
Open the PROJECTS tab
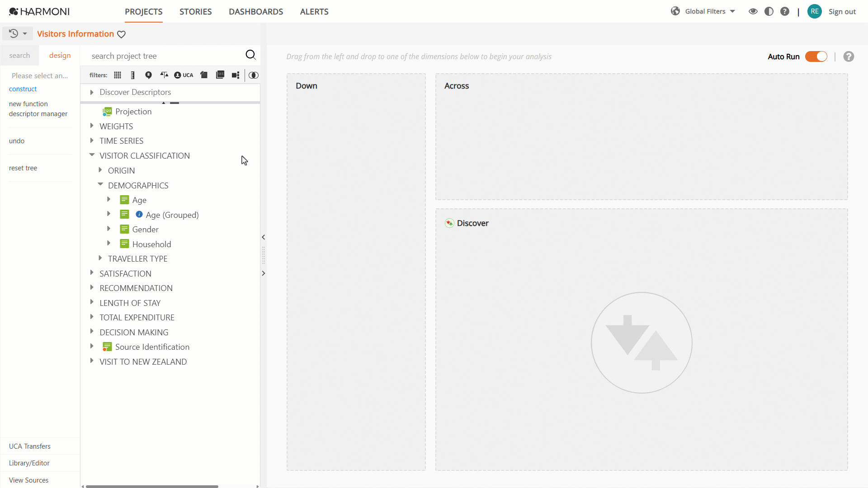(x=144, y=12)
